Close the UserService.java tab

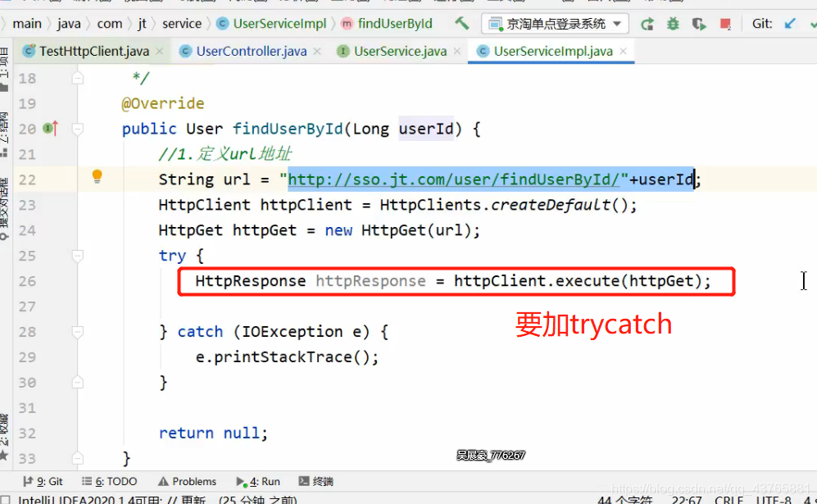pos(457,51)
